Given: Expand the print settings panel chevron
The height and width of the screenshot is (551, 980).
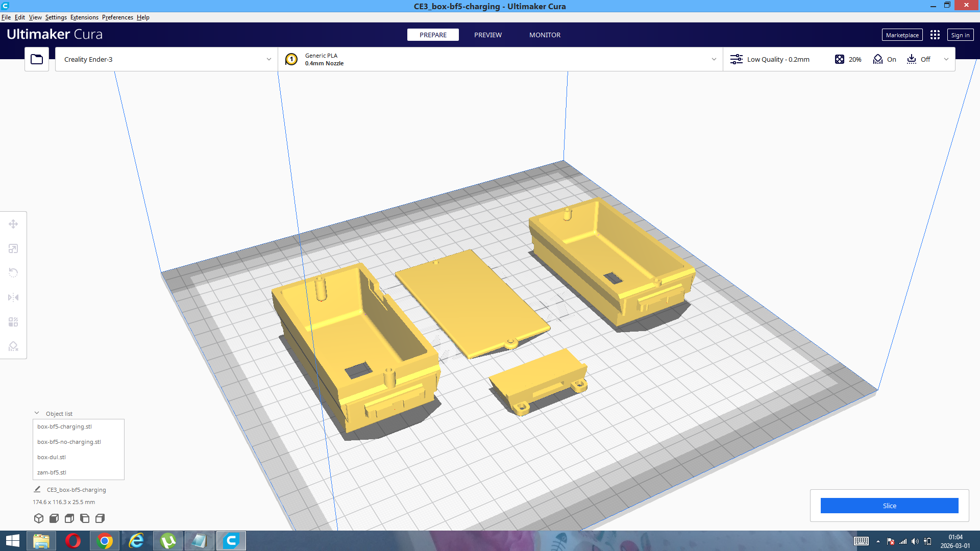Looking at the screenshot, I should [x=946, y=59].
